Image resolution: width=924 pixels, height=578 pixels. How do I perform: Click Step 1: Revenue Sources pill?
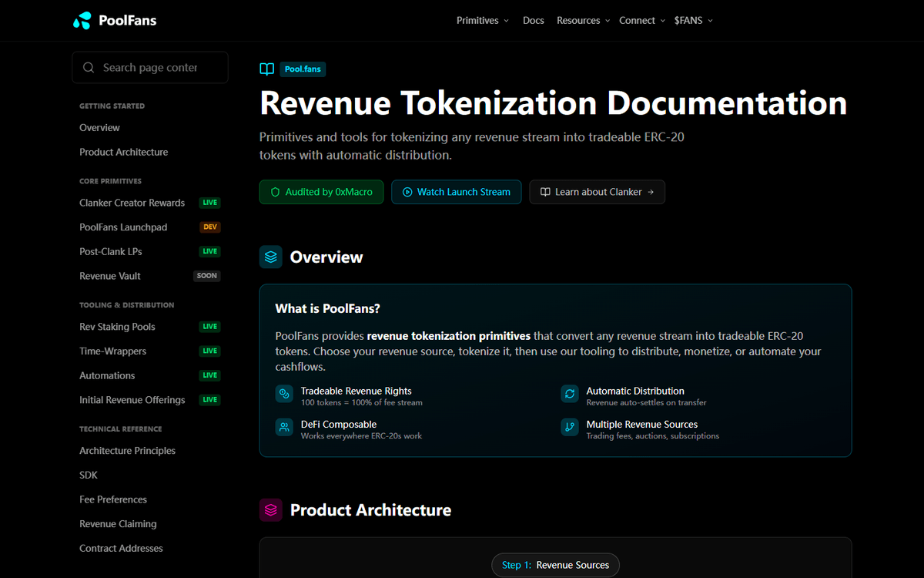(555, 565)
